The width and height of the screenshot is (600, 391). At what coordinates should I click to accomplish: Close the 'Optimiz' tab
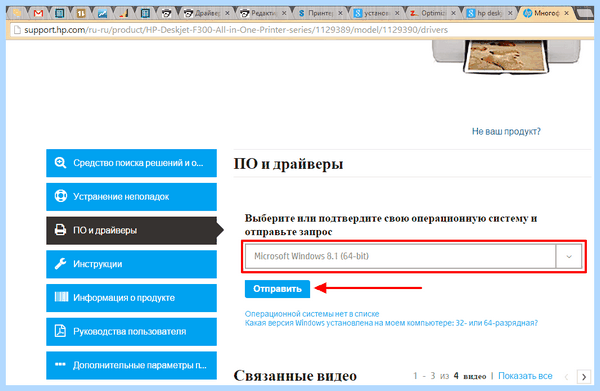[x=453, y=13]
